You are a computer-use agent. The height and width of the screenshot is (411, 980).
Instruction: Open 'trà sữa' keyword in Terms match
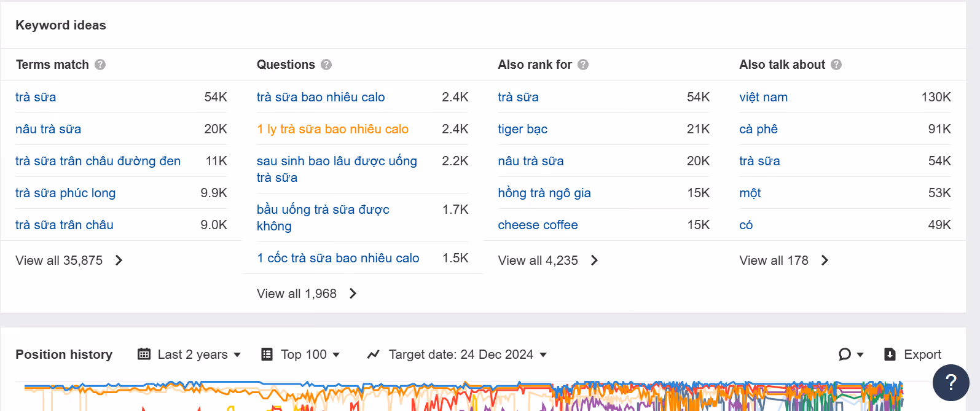pos(36,97)
